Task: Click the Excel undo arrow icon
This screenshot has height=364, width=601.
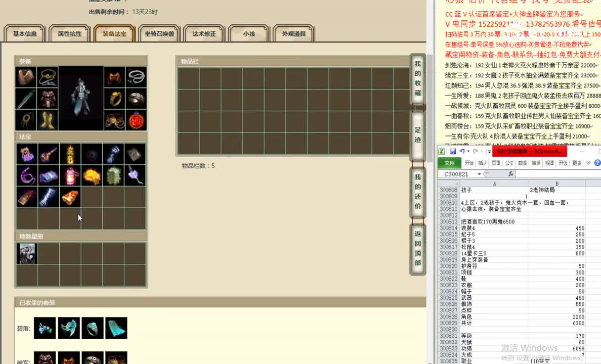Action: tap(462, 151)
